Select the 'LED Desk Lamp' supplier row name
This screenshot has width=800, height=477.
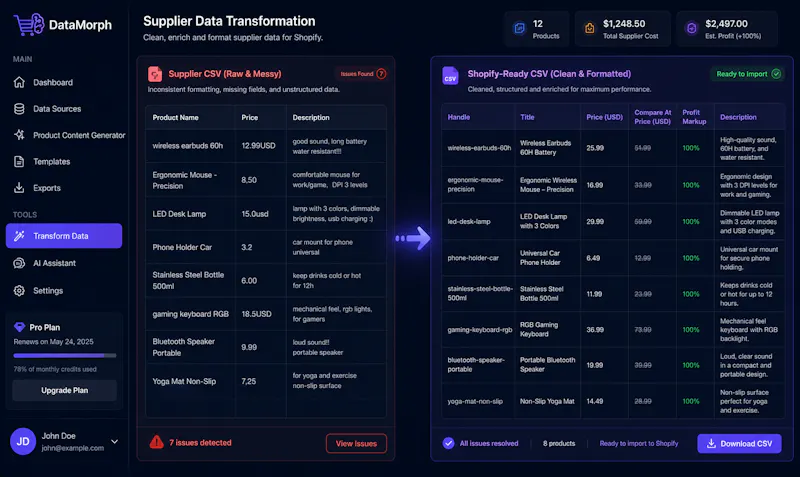coord(179,214)
